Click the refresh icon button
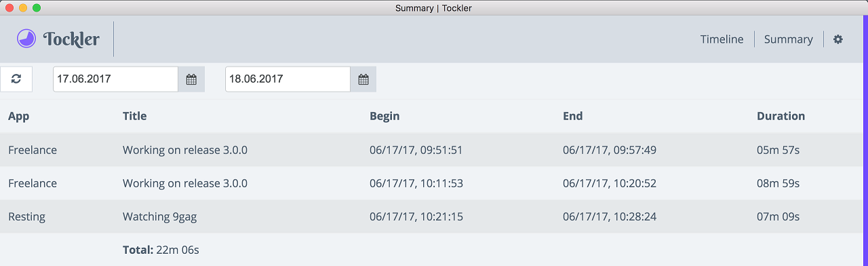 [x=16, y=79]
